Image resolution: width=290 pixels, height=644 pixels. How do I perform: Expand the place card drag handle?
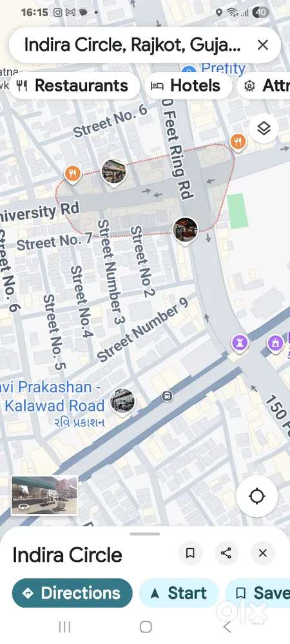click(144, 534)
